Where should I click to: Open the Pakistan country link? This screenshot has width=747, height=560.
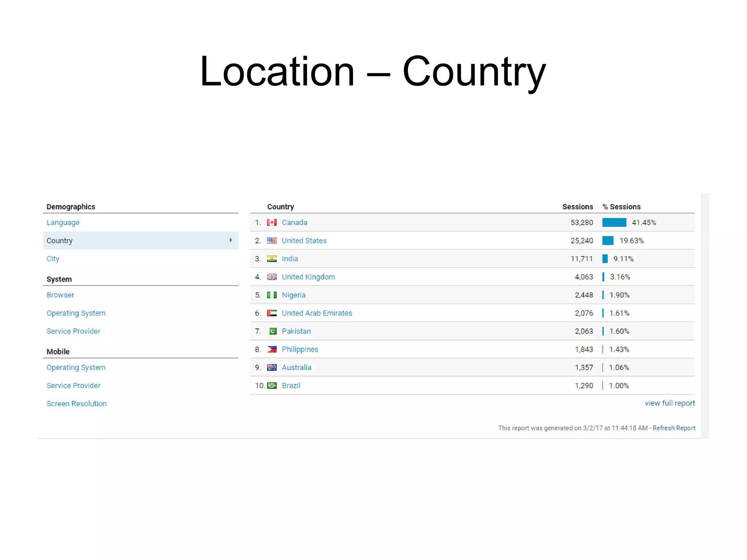click(296, 331)
